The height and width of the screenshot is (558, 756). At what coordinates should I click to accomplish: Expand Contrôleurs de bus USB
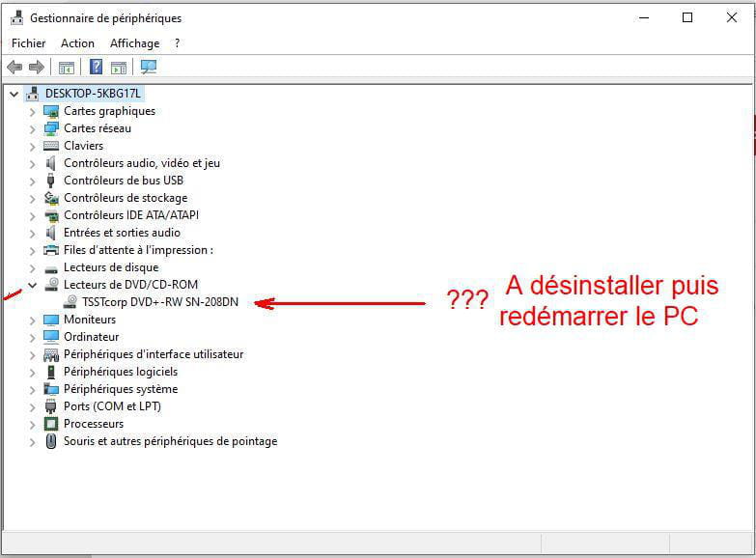(32, 181)
